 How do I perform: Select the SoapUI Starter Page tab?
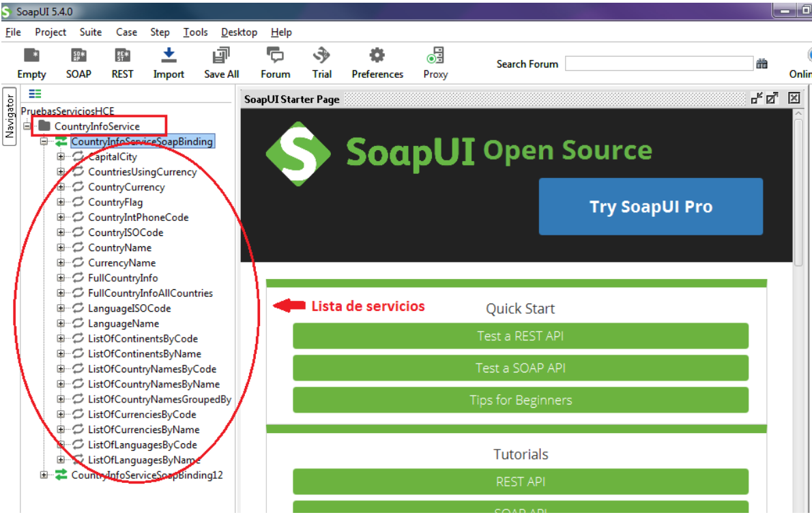(x=291, y=99)
